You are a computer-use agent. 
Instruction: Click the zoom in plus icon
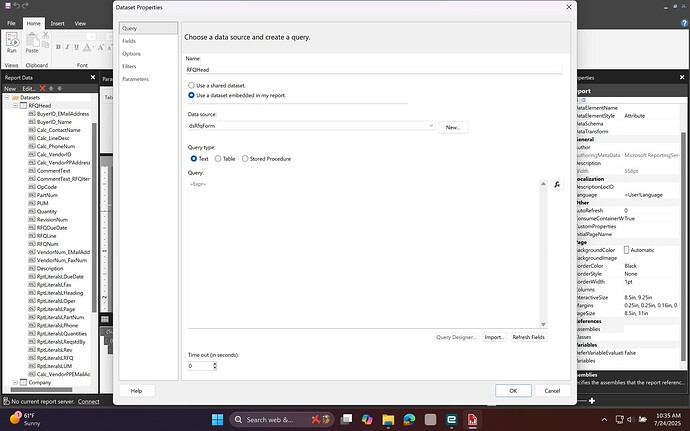click(592, 401)
